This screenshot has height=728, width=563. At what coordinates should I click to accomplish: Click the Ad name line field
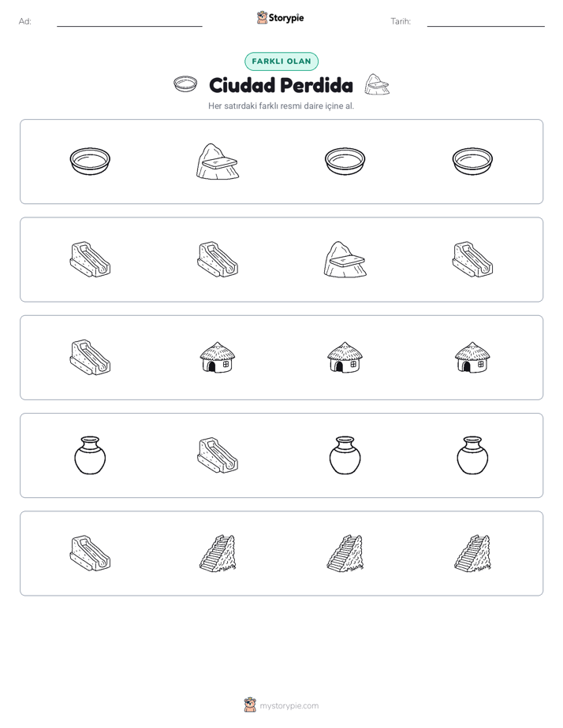tap(129, 21)
